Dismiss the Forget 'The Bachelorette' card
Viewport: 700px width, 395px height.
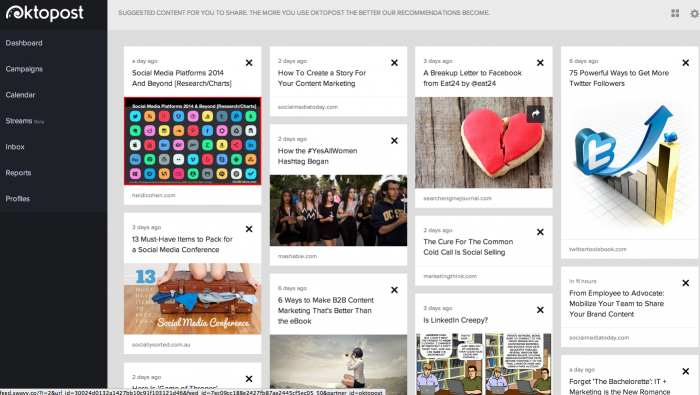(x=686, y=371)
